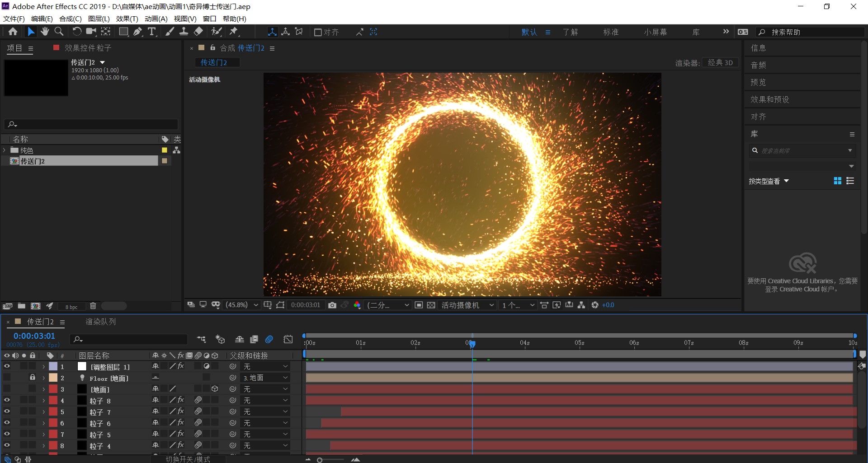868x463 pixels.
Task: Select the Puppet Pin tool
Action: [234, 32]
